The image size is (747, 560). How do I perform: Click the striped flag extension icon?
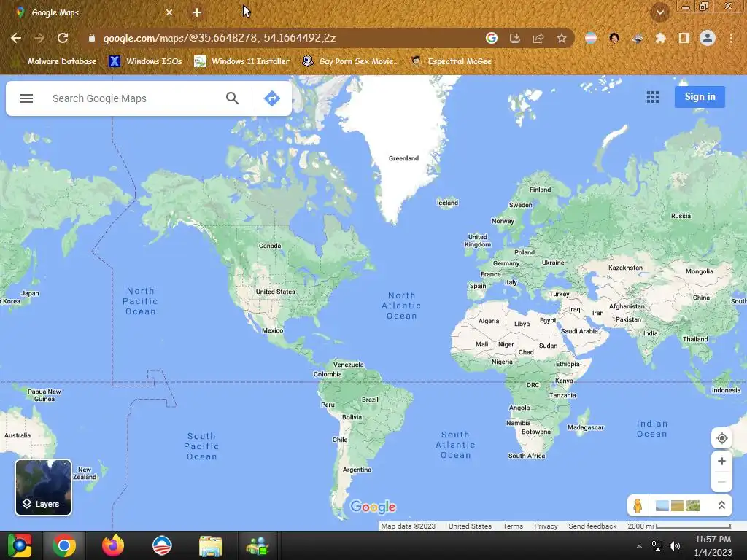tap(591, 38)
